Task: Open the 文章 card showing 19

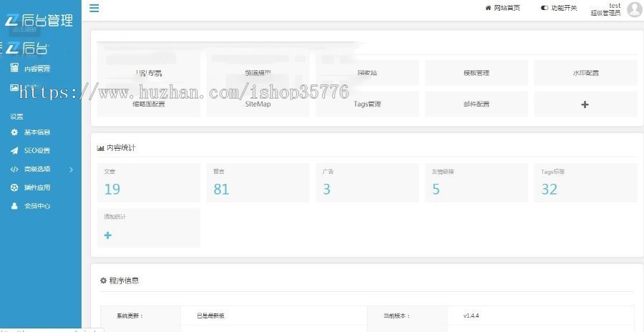Action: click(149, 182)
